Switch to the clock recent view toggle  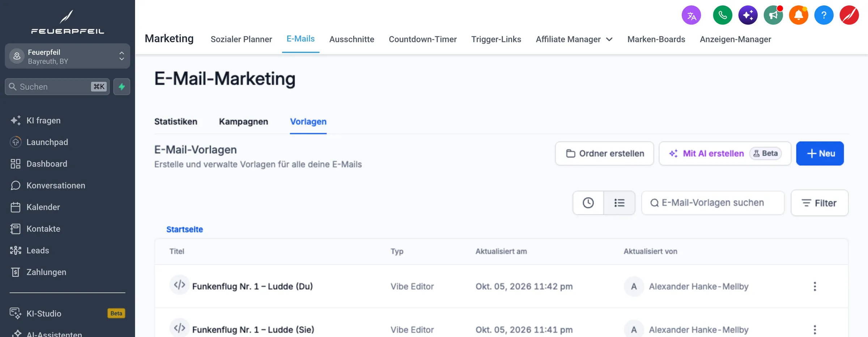(588, 203)
